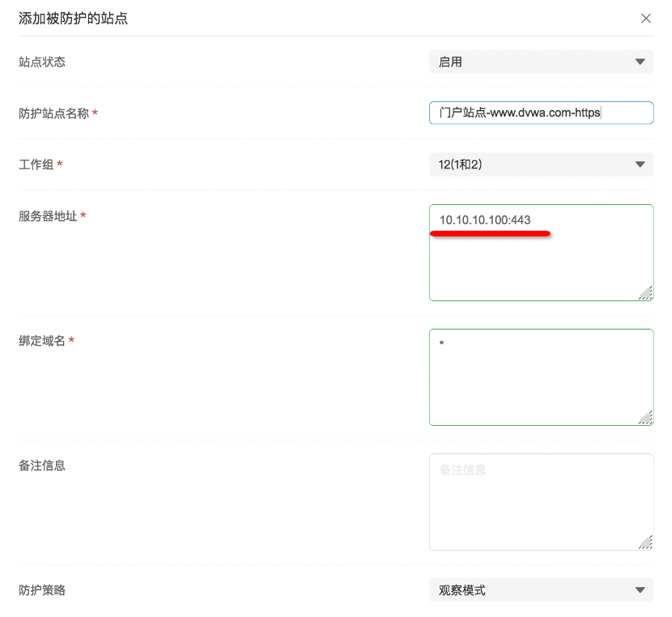Click into the 服务器地址 text area

[x=540, y=259]
